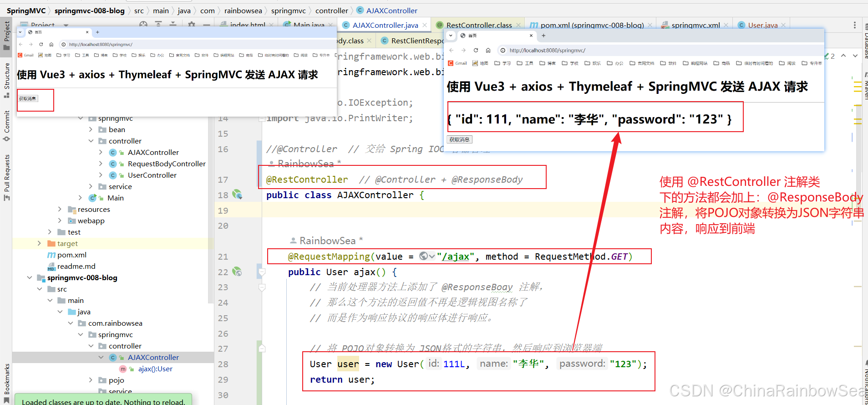Open tab search dropdown in left browser
The image size is (868, 405).
20,32
